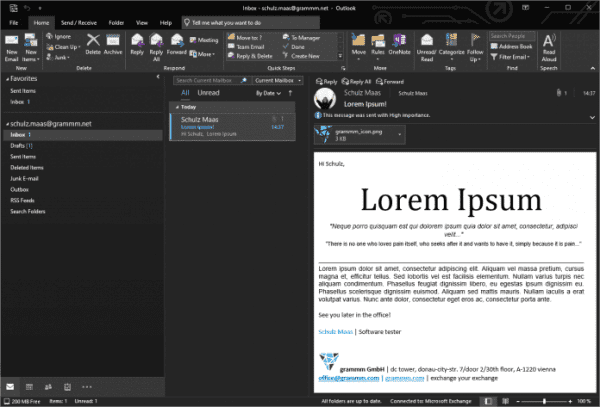
Task: Open the Filter Email dropdown
Action: point(510,57)
